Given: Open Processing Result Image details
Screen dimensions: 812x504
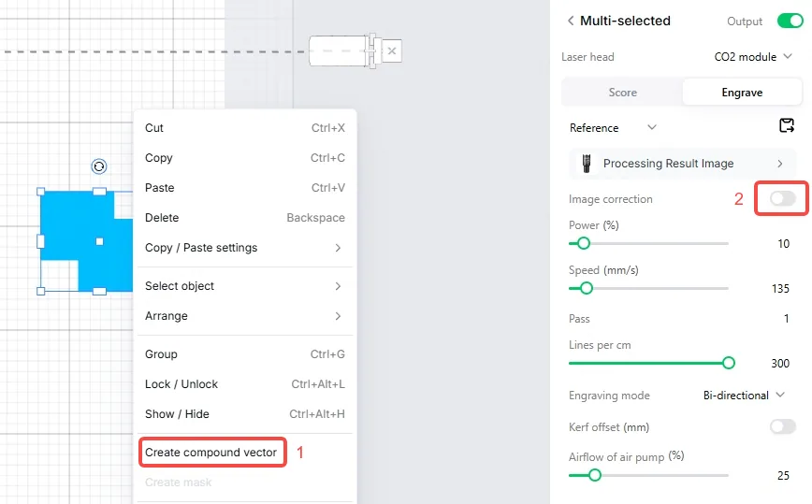Looking at the screenshot, I should pyautogui.click(x=683, y=164).
